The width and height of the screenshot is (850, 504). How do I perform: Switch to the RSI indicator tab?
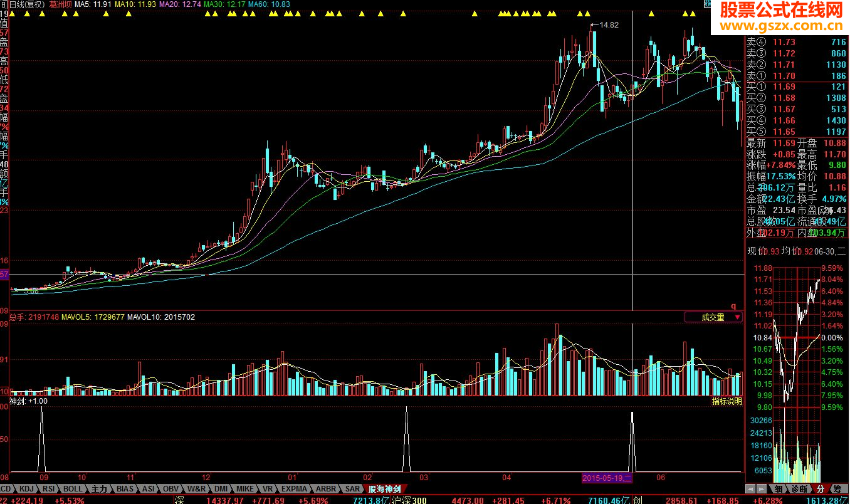click(48, 488)
